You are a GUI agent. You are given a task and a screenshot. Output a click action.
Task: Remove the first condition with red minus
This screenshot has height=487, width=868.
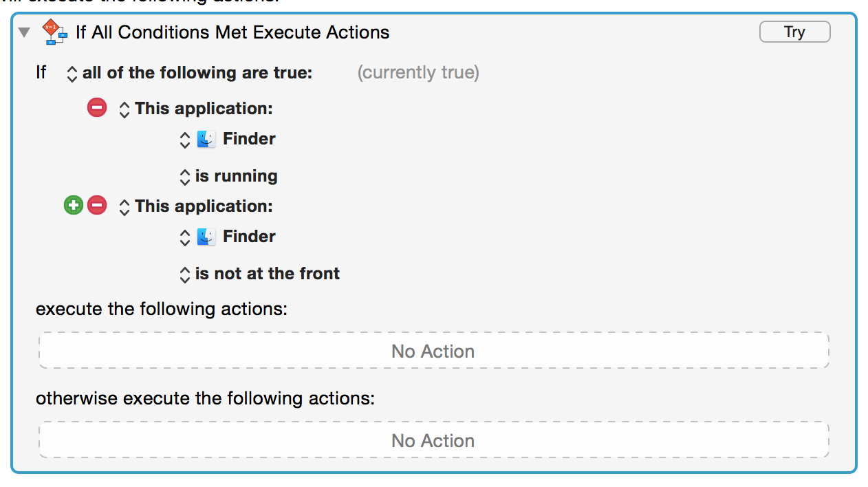[97, 108]
